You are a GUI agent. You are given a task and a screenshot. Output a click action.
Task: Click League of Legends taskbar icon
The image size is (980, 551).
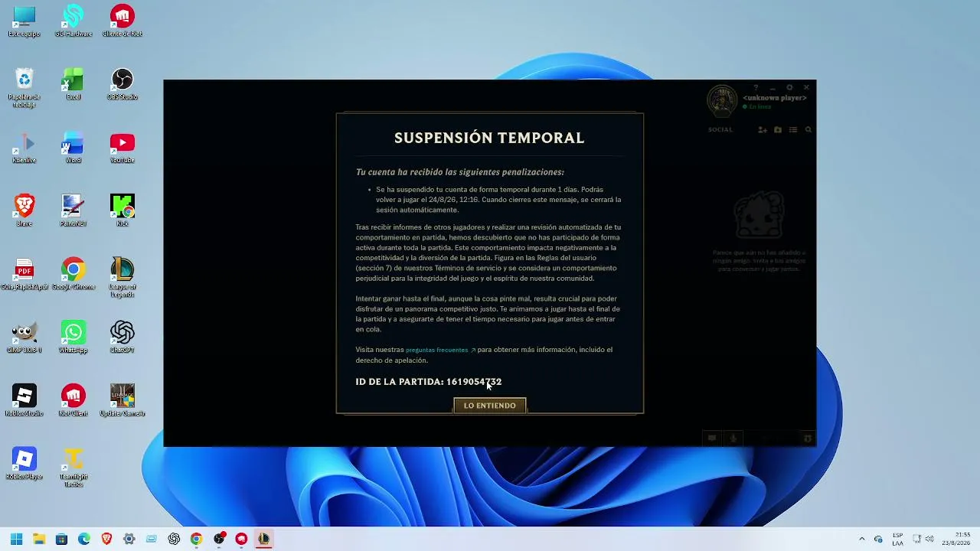click(x=263, y=539)
